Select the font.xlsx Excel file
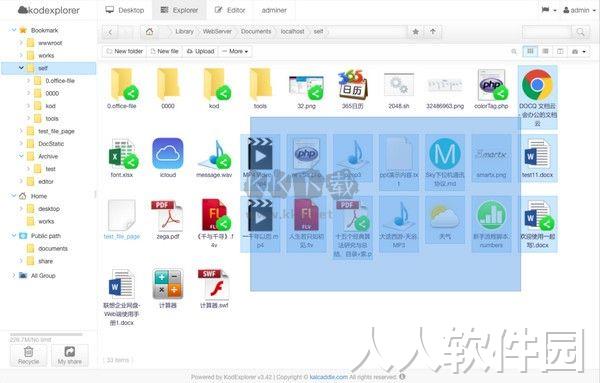The image size is (600, 383). [122, 154]
